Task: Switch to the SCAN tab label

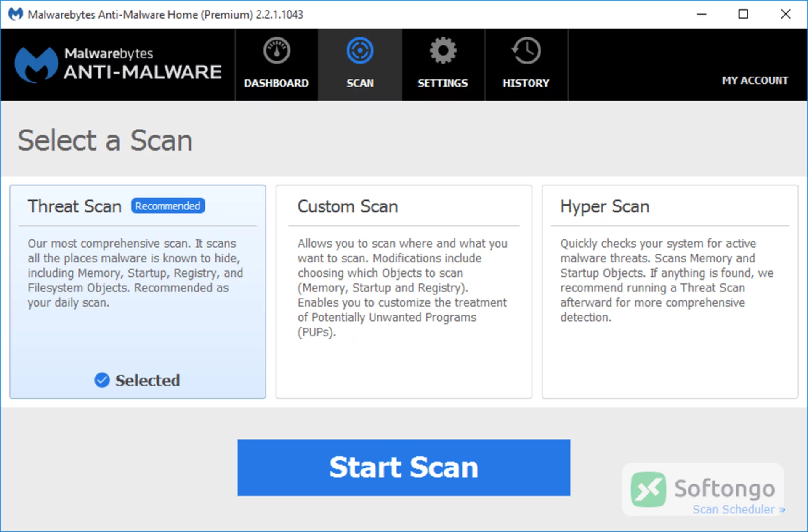Action: click(360, 83)
